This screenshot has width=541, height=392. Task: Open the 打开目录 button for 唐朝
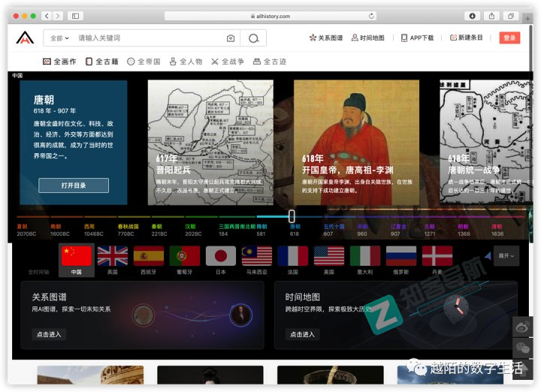coord(74,185)
